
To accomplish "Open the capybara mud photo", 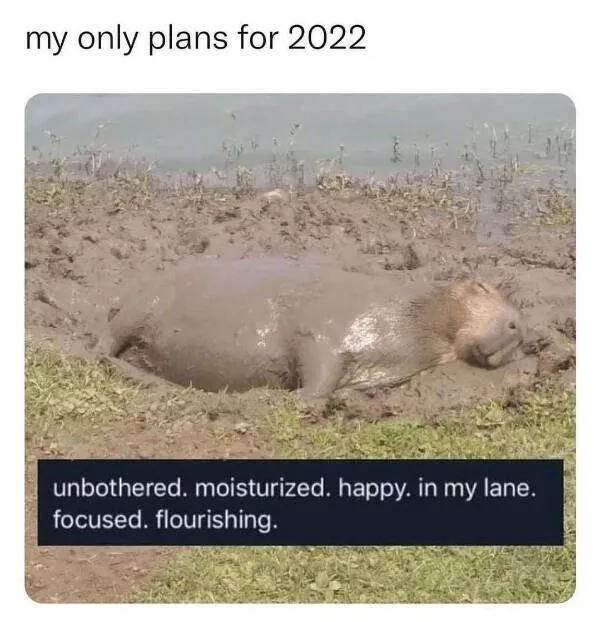I will tap(300, 348).
